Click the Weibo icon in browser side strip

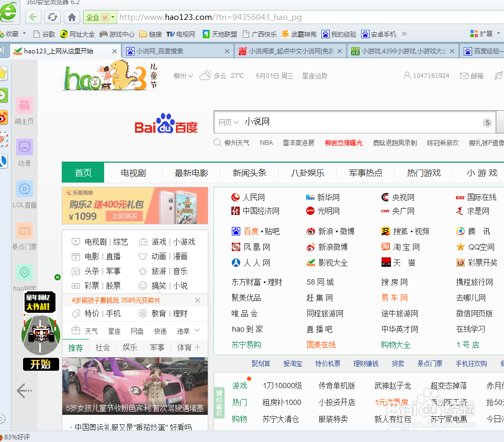pyautogui.click(x=3, y=118)
